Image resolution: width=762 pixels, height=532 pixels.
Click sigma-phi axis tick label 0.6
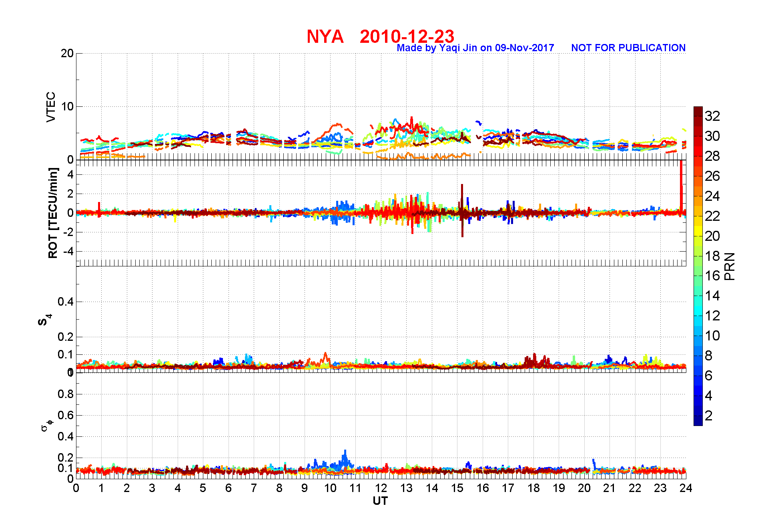[x=66, y=415]
